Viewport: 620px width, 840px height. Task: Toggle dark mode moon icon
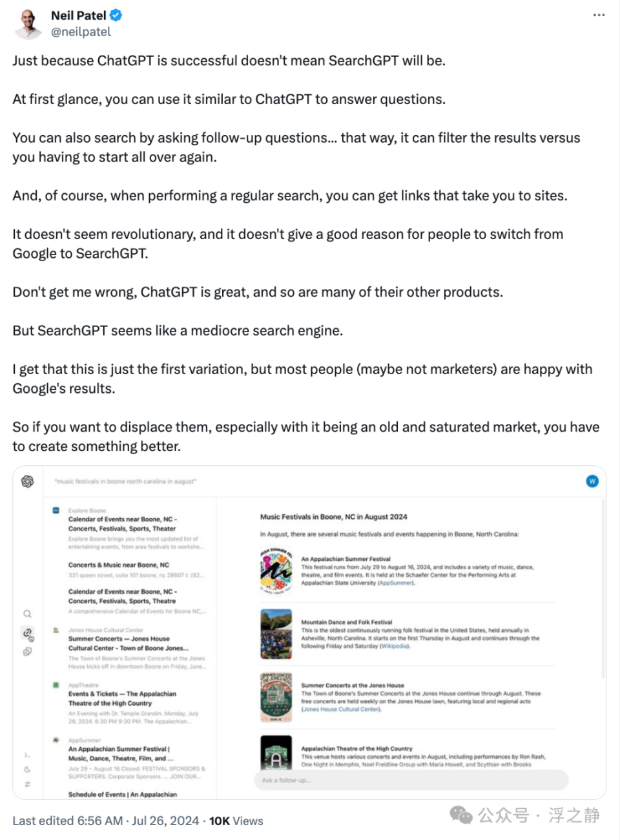click(x=27, y=770)
